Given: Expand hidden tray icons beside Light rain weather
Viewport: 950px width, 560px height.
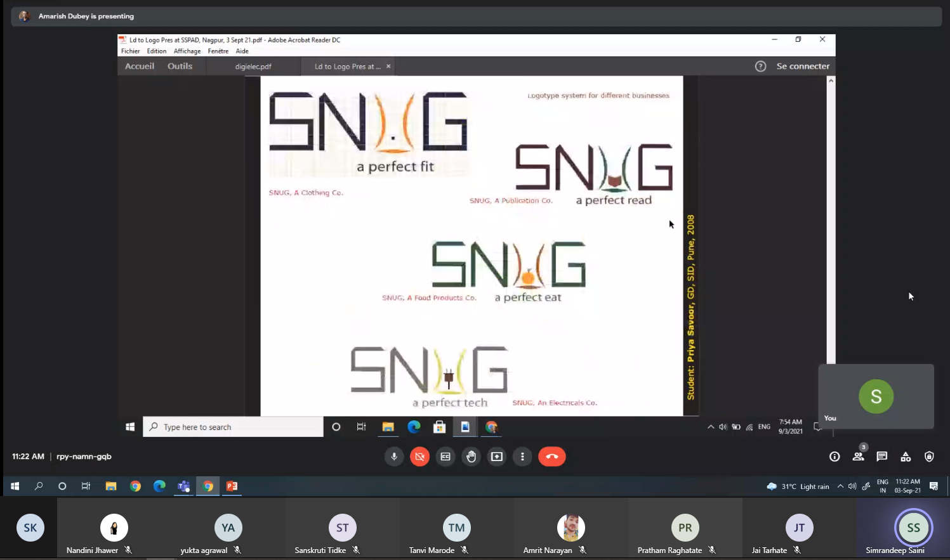Looking at the screenshot, I should [x=840, y=486].
